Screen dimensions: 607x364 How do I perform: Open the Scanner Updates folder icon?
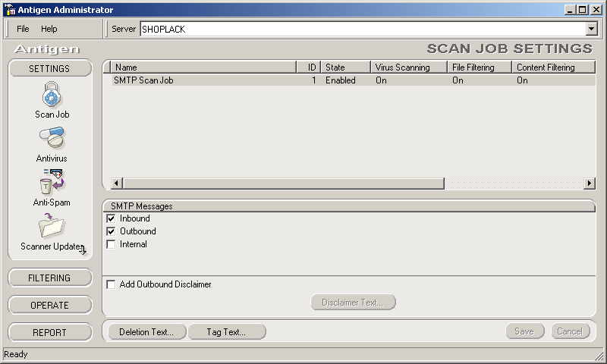click(x=52, y=225)
